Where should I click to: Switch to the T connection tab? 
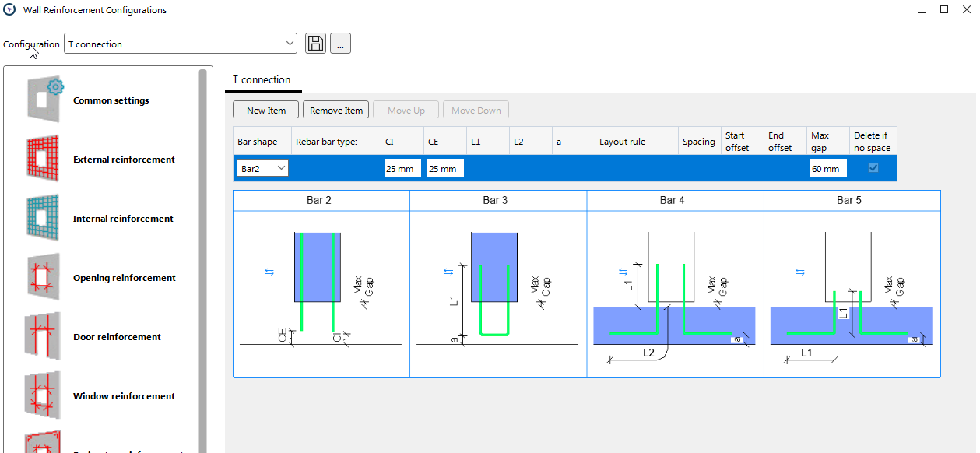[x=262, y=80]
